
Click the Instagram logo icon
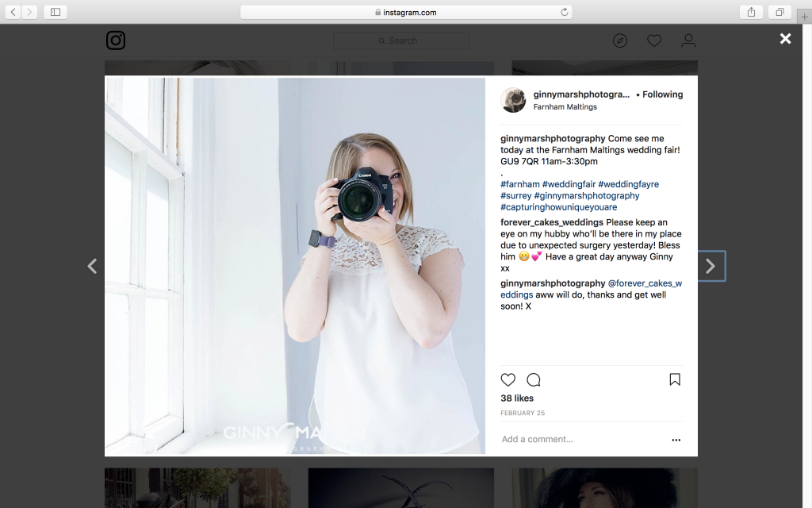(116, 40)
